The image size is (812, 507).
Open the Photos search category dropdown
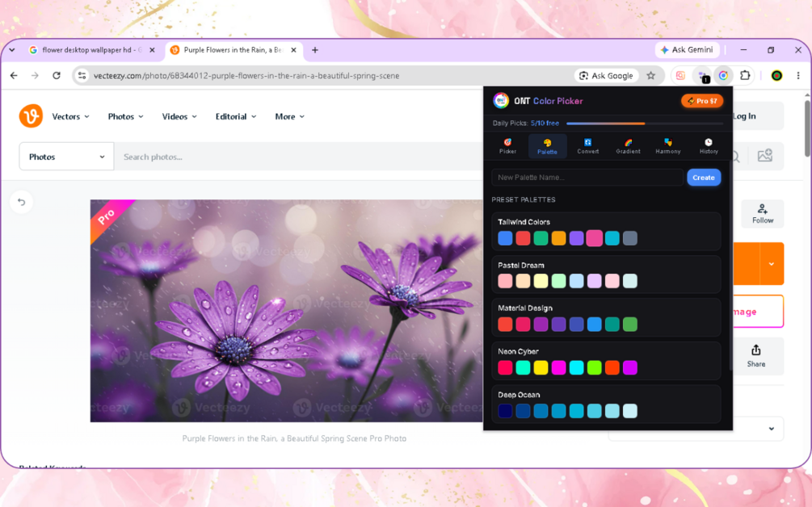66,157
